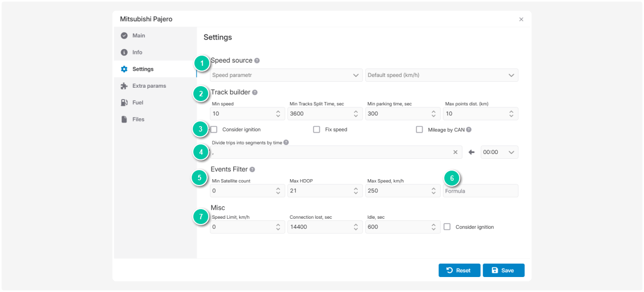Viewport: 644px width, 292px height.
Task: Save the vehicle settings
Action: pyautogui.click(x=503, y=271)
